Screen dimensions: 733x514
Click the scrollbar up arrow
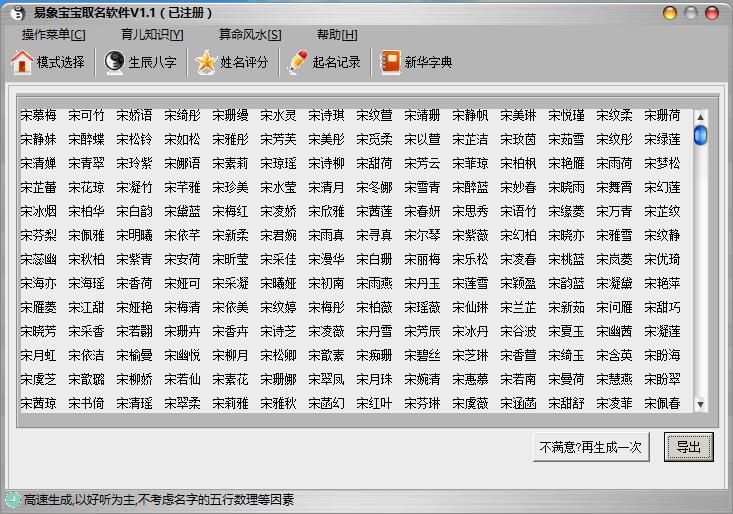[700, 115]
